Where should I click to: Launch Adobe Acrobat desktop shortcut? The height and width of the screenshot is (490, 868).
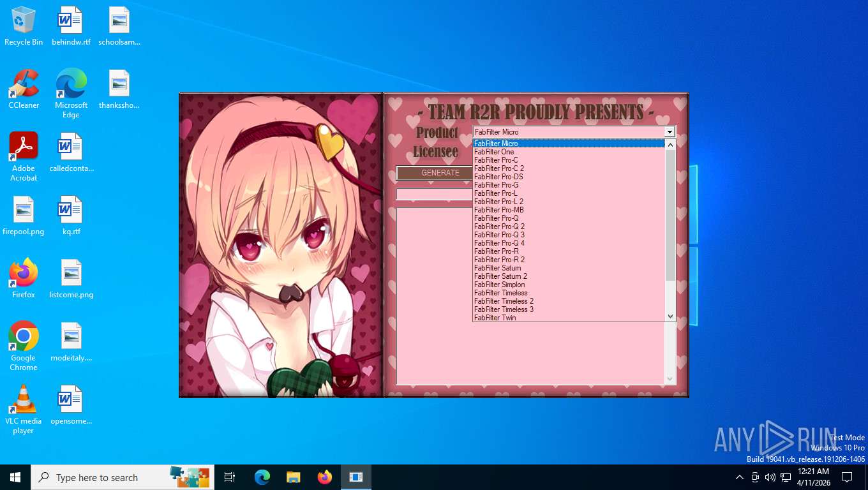tap(24, 156)
